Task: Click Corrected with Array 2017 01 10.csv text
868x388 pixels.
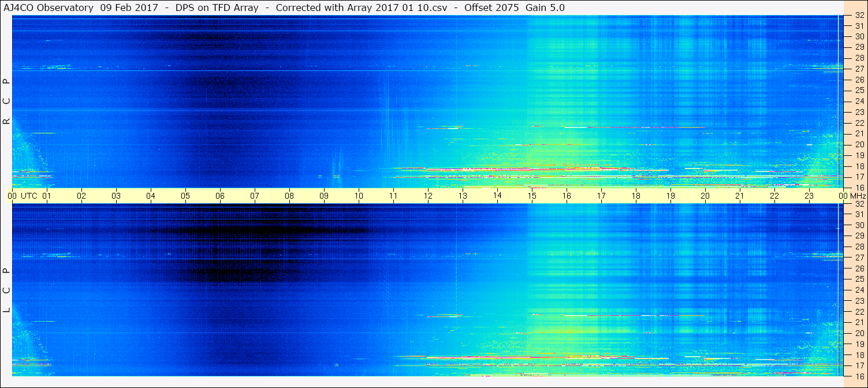Action: [362, 8]
